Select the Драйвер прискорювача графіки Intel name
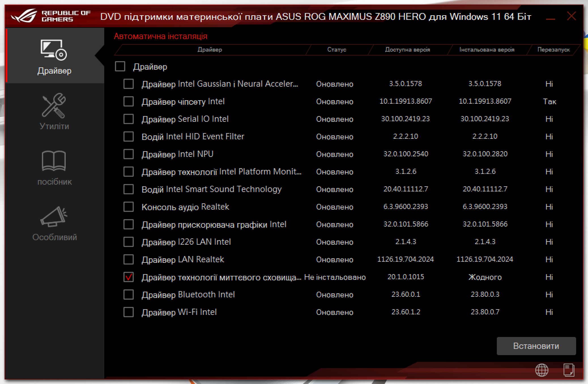588x384 pixels. (x=214, y=225)
